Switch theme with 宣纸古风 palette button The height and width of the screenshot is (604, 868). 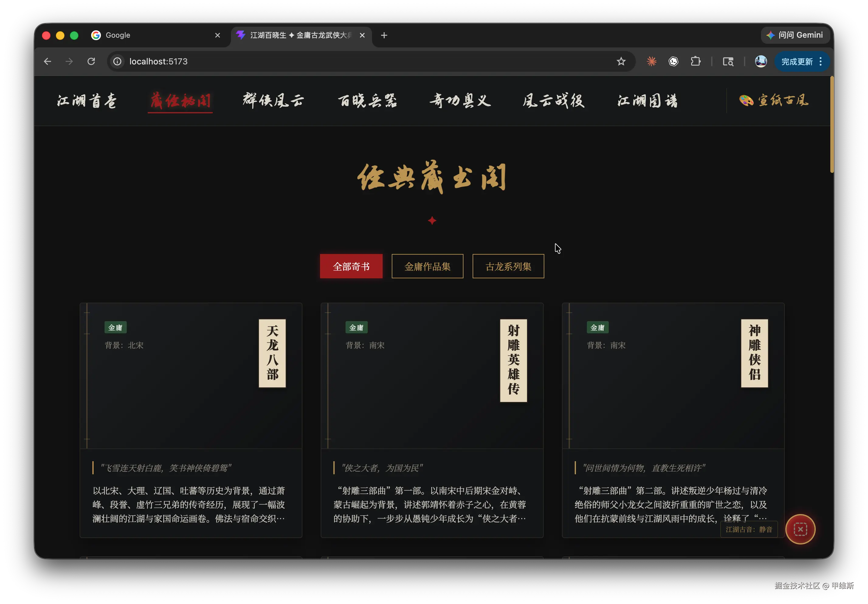[773, 101]
